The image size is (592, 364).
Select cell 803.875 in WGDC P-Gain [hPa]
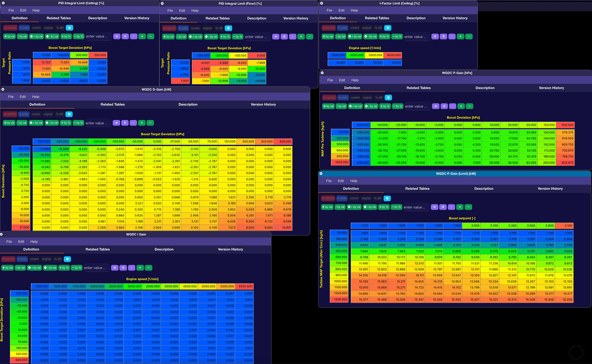(x=565, y=163)
